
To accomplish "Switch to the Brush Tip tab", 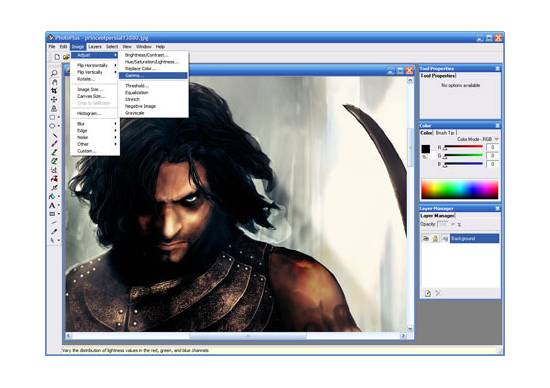I will click(x=445, y=133).
